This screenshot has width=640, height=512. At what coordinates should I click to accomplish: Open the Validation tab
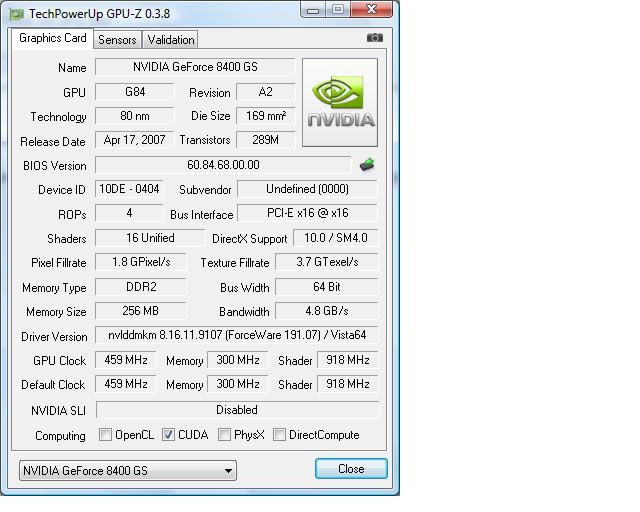pyautogui.click(x=171, y=40)
